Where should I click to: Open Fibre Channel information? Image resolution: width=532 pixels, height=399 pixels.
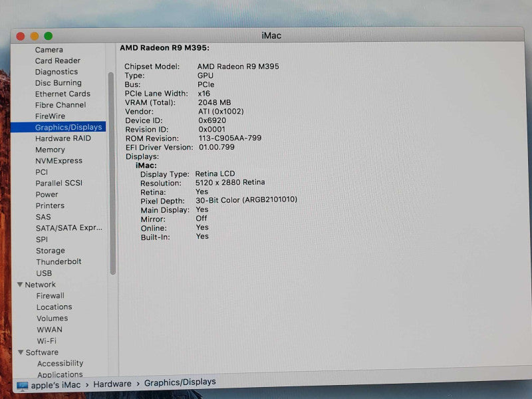pyautogui.click(x=61, y=105)
